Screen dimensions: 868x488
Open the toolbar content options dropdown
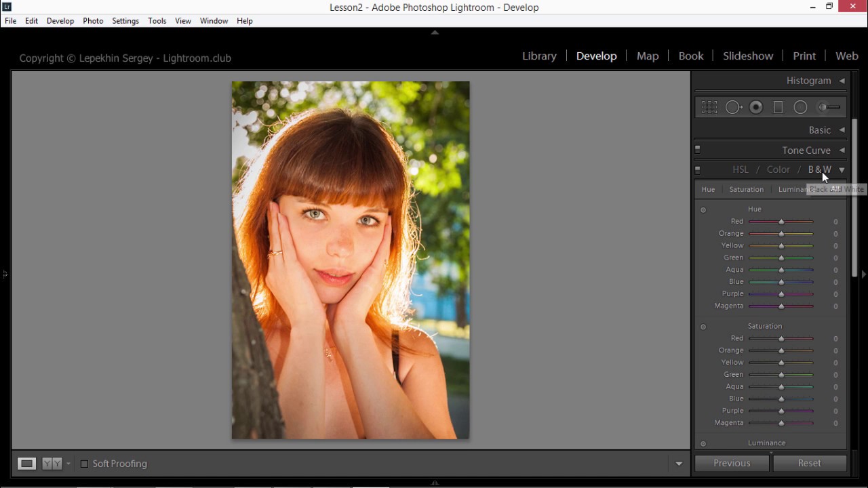tap(679, 464)
